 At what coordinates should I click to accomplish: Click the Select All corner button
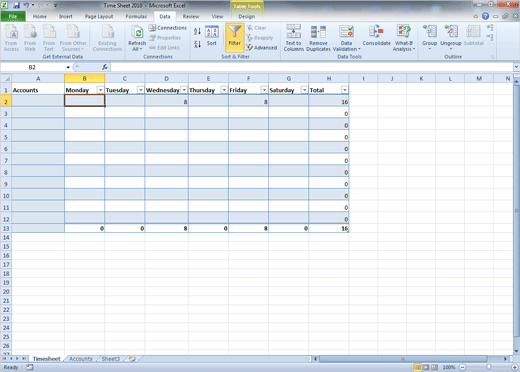point(6,79)
